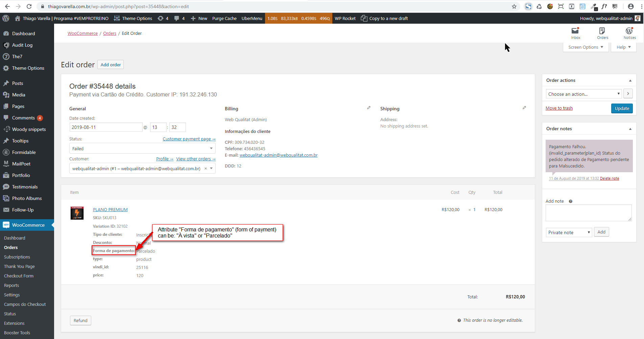
Task: Open updates icon in admin bar
Action: point(163,18)
